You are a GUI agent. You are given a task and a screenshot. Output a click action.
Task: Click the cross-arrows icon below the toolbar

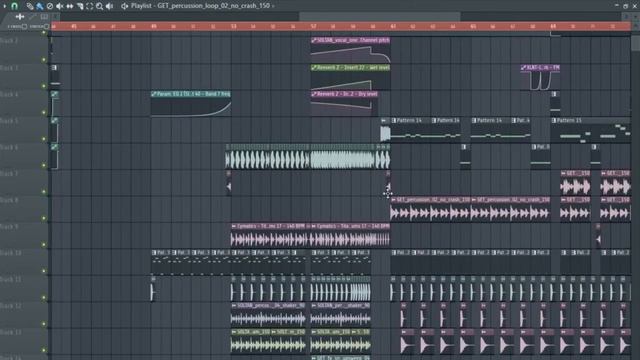pos(20,17)
